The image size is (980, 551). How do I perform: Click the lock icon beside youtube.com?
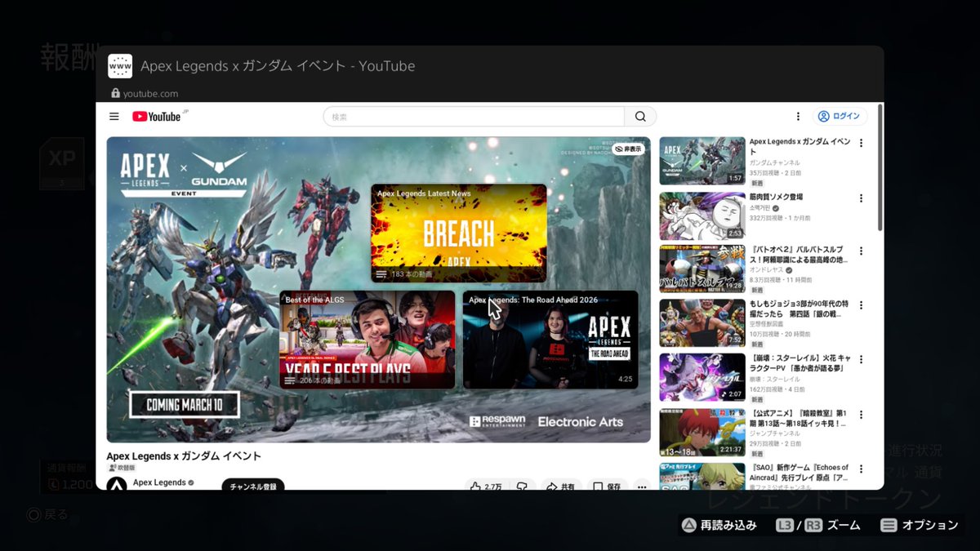pos(115,93)
